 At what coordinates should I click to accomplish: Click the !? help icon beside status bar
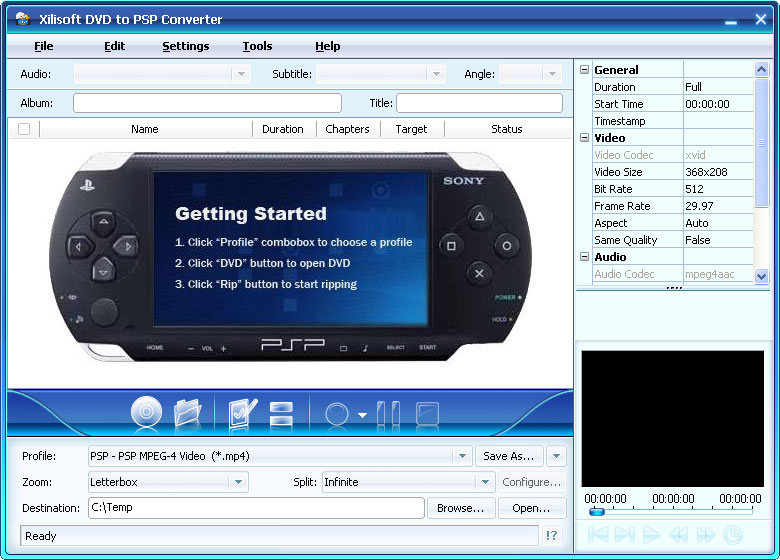point(552,536)
